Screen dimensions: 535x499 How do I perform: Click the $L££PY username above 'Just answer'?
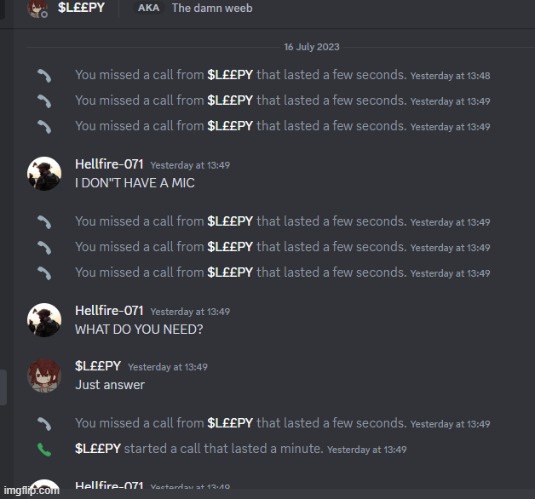[x=98, y=366]
